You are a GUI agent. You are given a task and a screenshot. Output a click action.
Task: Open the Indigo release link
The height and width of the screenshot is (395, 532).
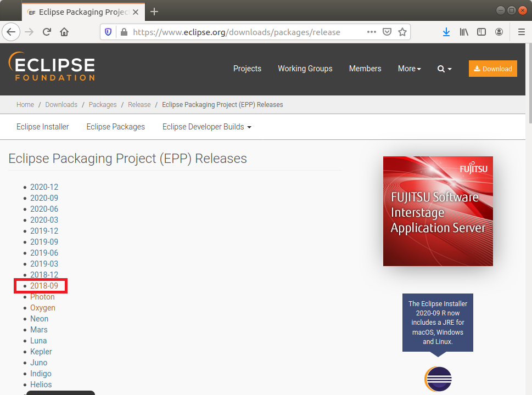(41, 374)
